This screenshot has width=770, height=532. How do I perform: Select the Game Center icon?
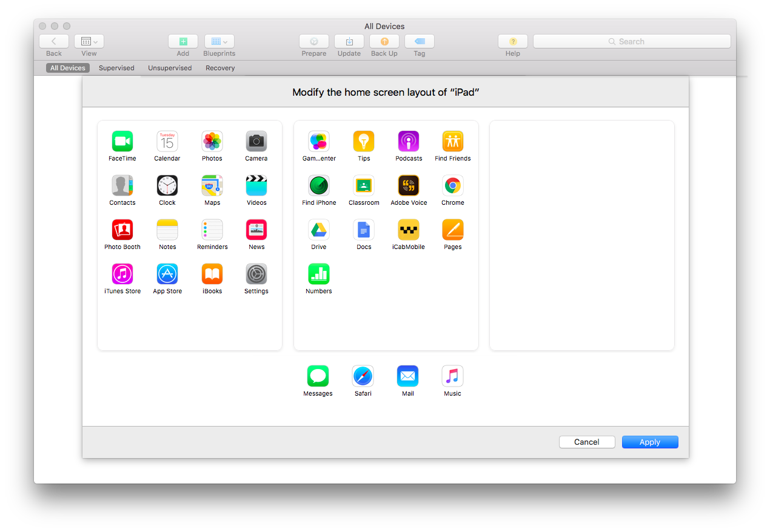(319, 141)
